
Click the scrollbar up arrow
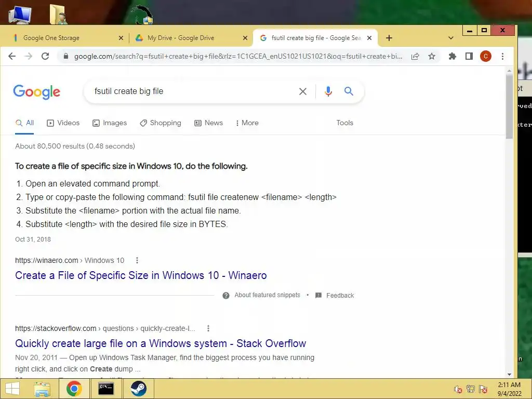pyautogui.click(x=509, y=71)
